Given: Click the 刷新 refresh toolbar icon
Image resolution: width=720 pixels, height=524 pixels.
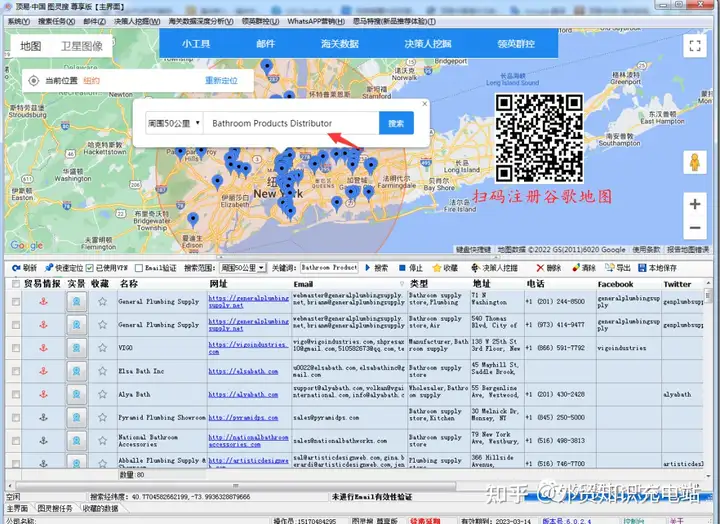Looking at the screenshot, I should 16,268.
